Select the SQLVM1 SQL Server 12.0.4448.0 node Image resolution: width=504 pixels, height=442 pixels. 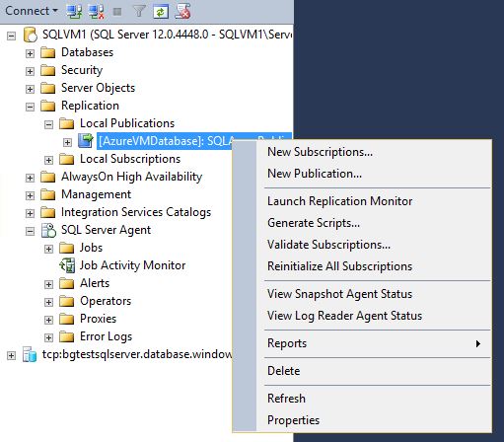pyautogui.click(x=167, y=35)
